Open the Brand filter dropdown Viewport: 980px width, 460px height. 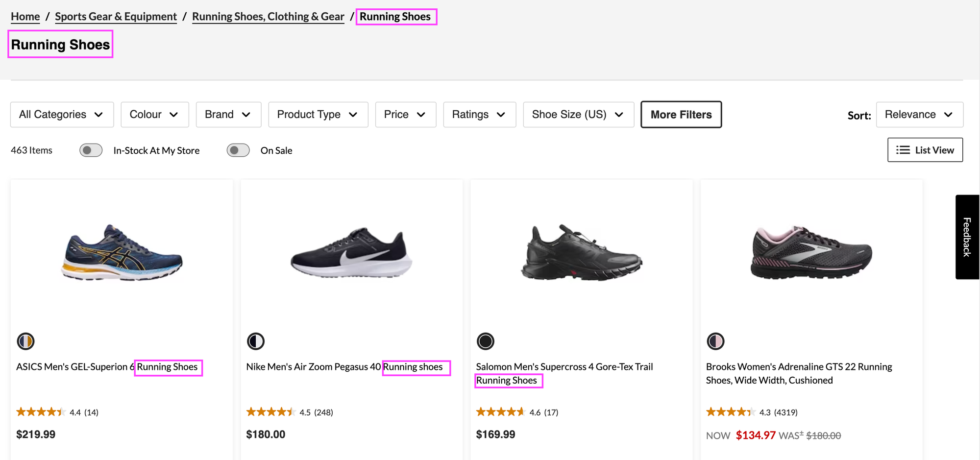(228, 114)
